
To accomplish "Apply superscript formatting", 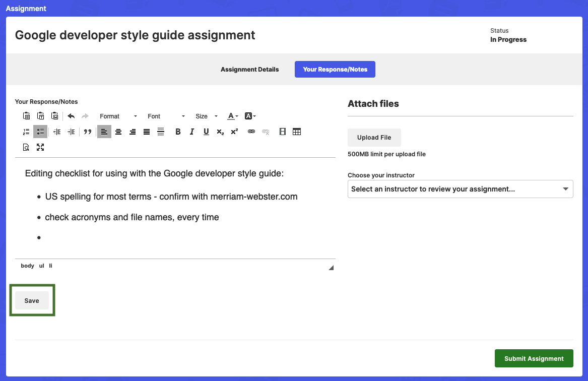I will [233, 132].
